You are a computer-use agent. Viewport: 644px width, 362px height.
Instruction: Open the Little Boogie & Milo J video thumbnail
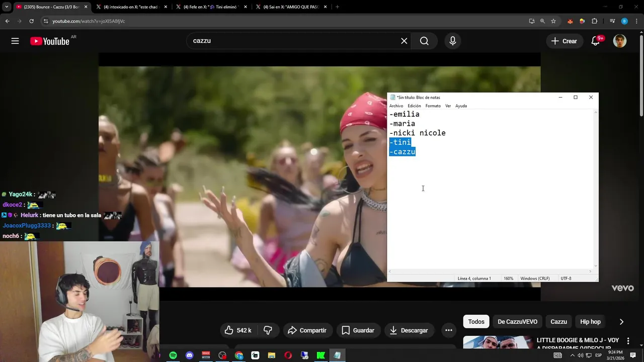point(497,342)
